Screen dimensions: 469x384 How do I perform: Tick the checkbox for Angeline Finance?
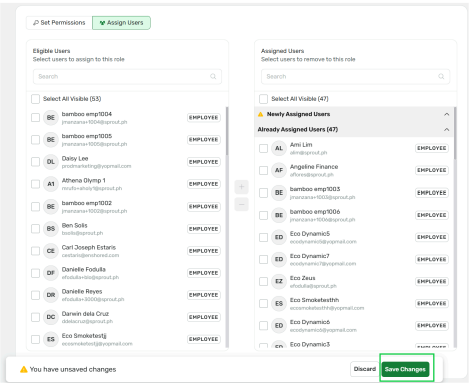(x=263, y=170)
